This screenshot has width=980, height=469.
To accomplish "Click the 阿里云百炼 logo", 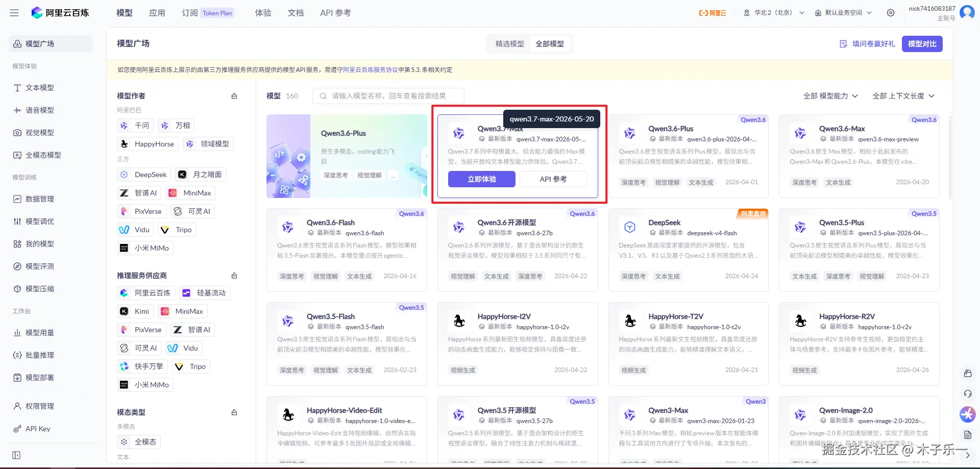I will click(60, 13).
